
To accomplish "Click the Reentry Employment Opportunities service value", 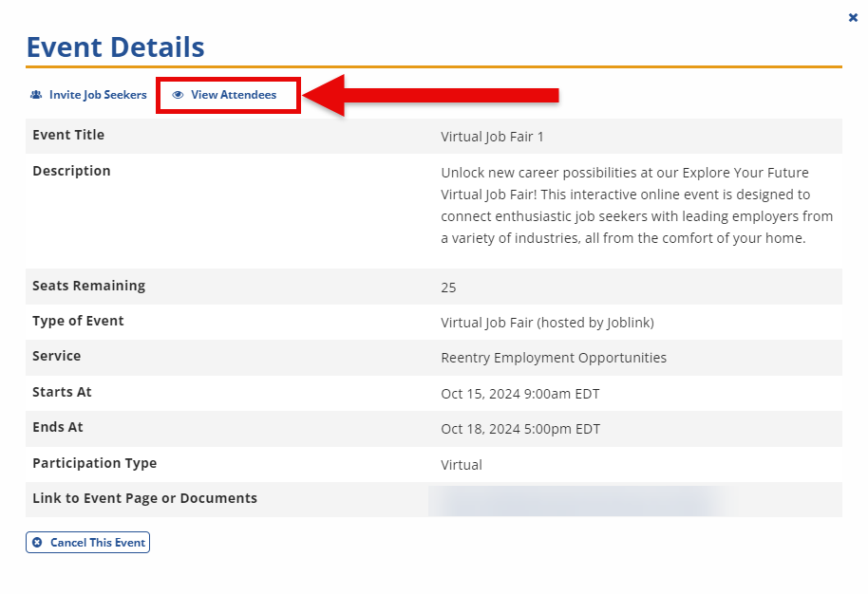I will (x=554, y=358).
